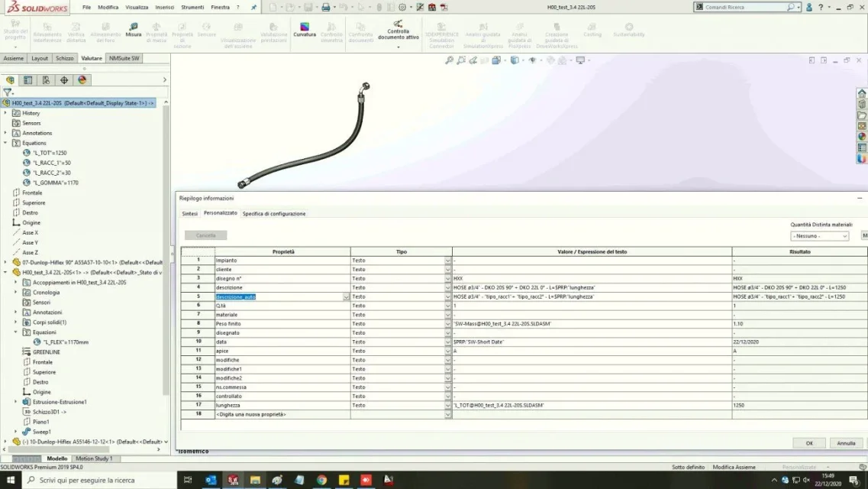Collapse the top Equations tree node

[5, 143]
